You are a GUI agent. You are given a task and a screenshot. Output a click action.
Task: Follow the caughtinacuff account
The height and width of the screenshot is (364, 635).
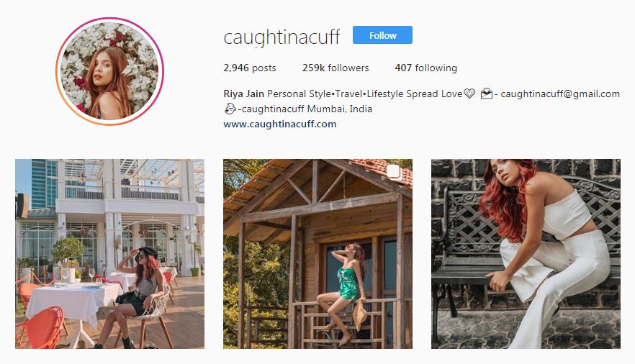coord(382,35)
